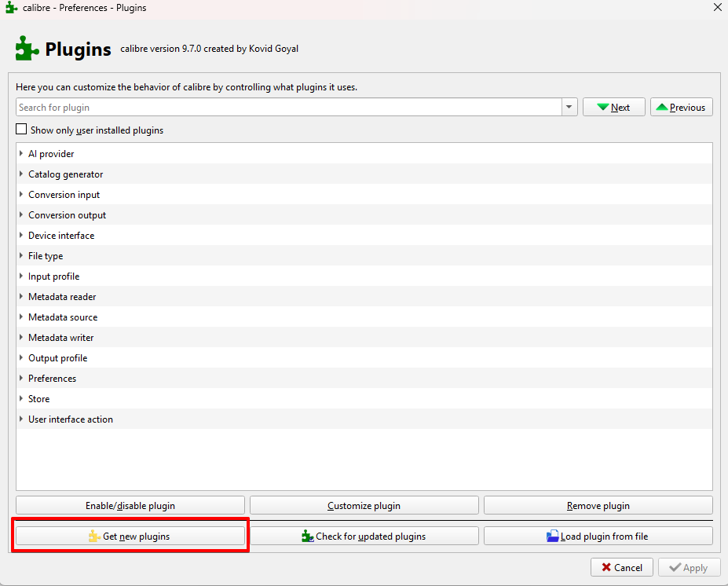This screenshot has width=728, height=586.
Task: Click Customize plugin button
Action: click(364, 505)
